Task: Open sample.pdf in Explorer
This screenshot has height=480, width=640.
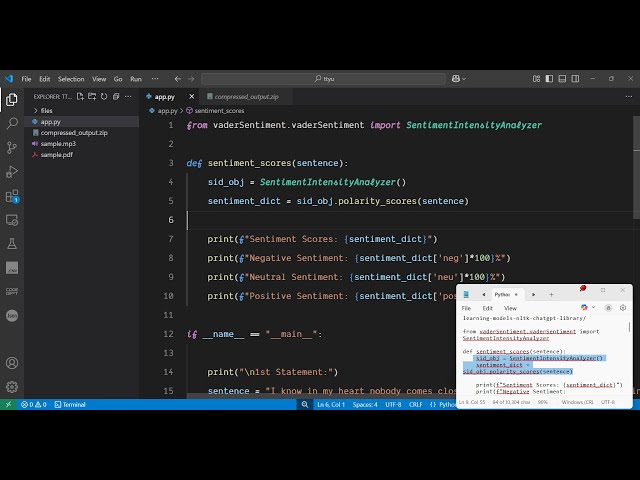Action: (x=82, y=155)
